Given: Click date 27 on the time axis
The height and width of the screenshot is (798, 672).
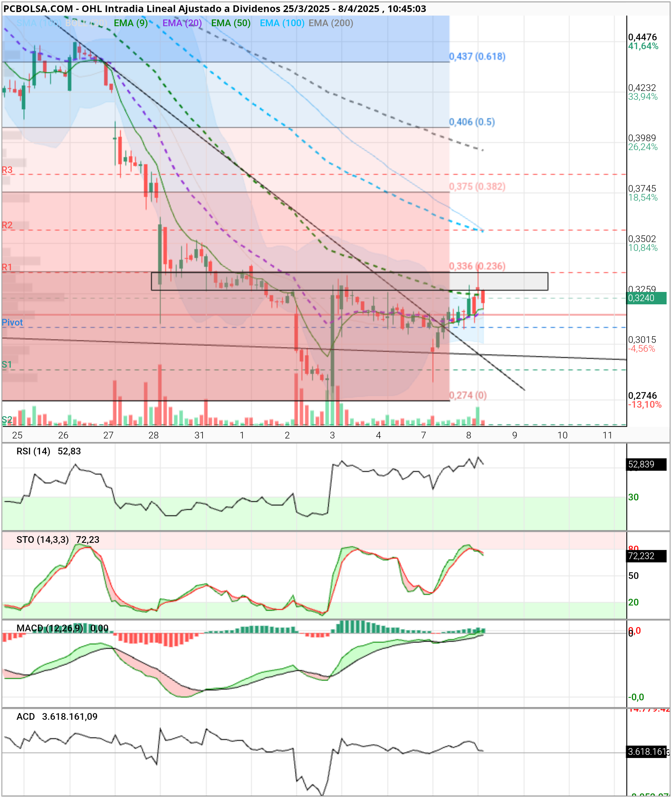Looking at the screenshot, I should coord(109,435).
